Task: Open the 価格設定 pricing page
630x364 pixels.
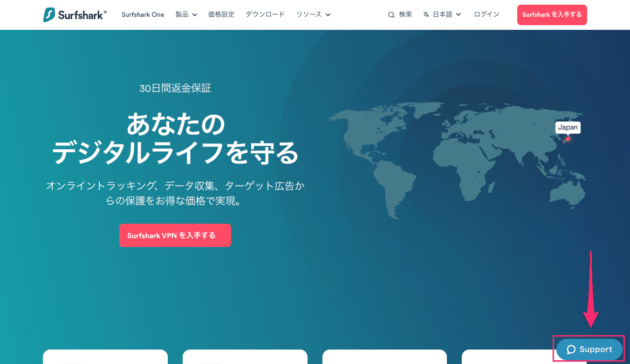Action: click(221, 14)
